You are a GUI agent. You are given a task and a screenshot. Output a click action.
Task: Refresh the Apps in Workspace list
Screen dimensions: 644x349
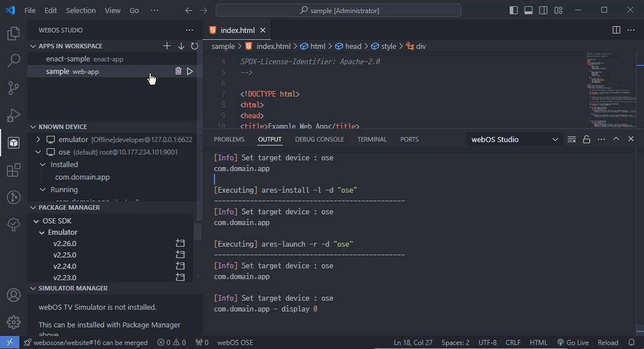click(194, 46)
